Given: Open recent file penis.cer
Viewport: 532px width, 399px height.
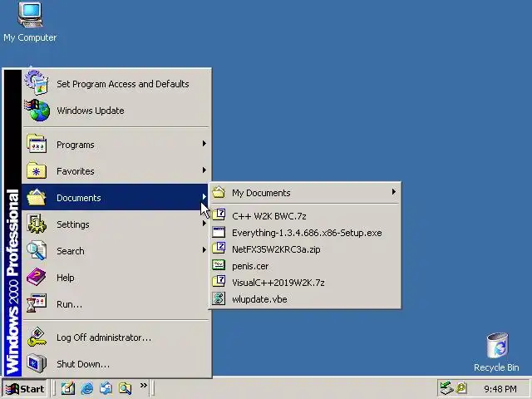Looking at the screenshot, I should click(x=305, y=266).
